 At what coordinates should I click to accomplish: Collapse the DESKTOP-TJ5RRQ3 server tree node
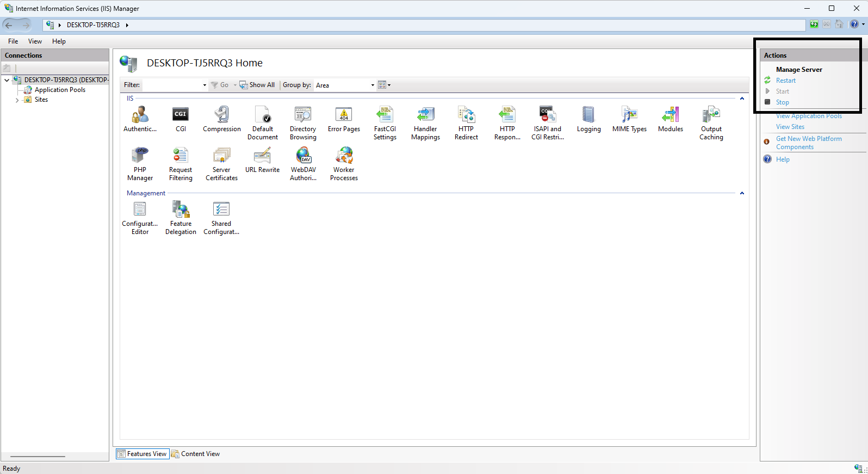(7, 80)
